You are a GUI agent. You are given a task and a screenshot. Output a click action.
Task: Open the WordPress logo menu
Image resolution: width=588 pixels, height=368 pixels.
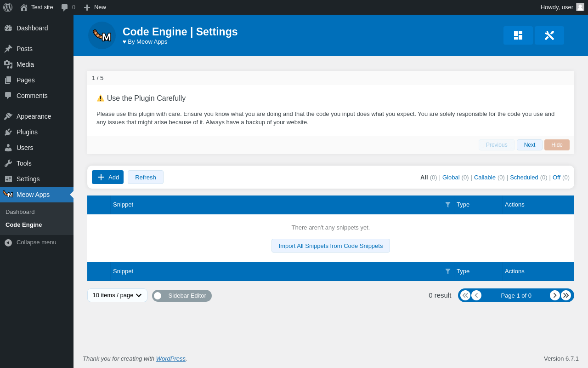(x=8, y=7)
